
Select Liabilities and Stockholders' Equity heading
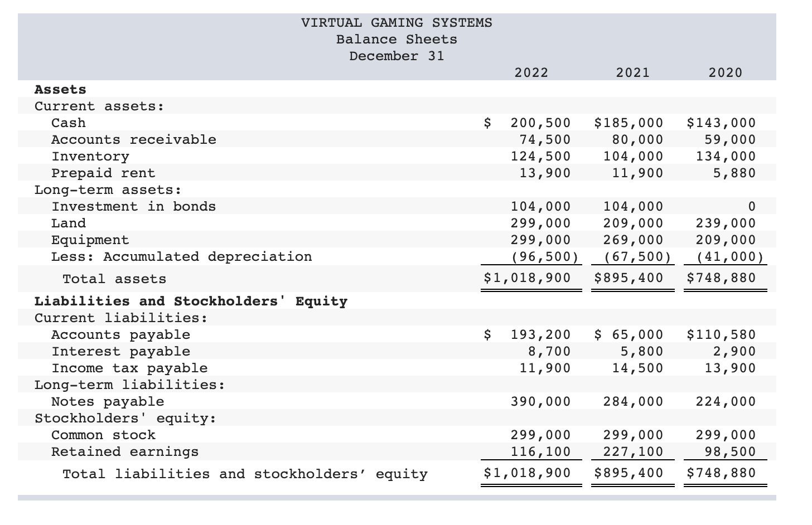(191, 302)
